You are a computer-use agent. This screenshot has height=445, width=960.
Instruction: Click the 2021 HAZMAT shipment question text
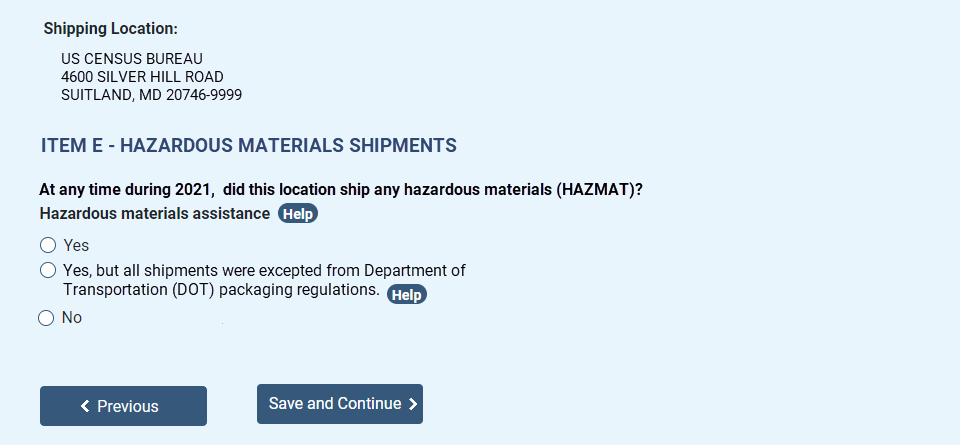[340, 190]
